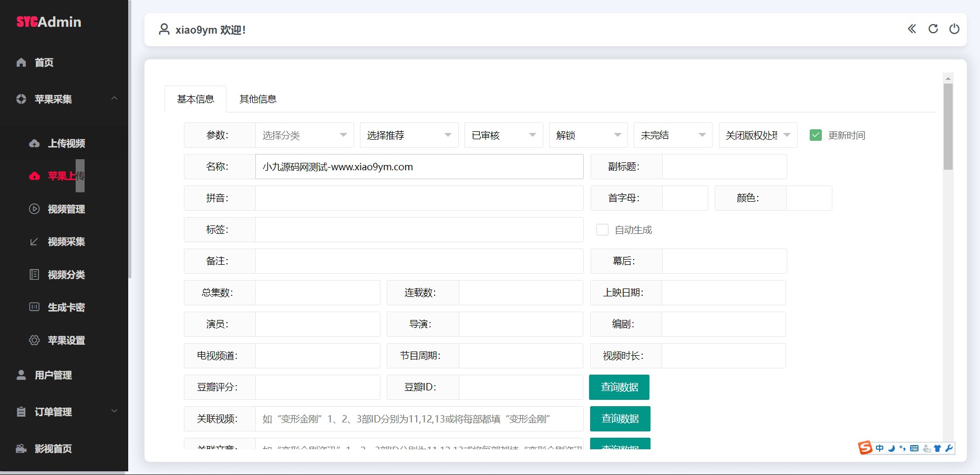The height and width of the screenshot is (475, 980).
Task: Click the home icon beside 首页
Action: 21,63
